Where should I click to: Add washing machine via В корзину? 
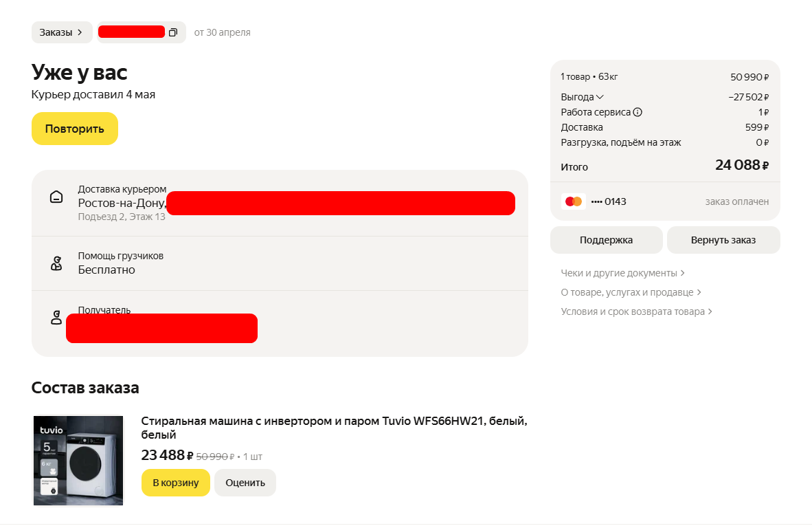176,483
